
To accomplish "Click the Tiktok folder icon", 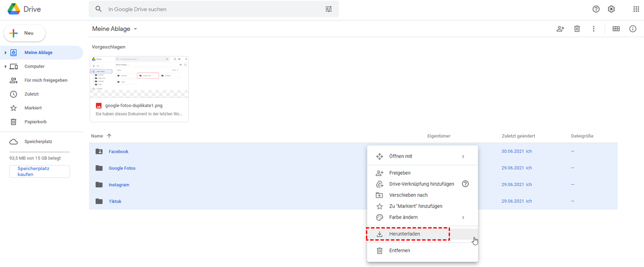I will (x=99, y=201).
